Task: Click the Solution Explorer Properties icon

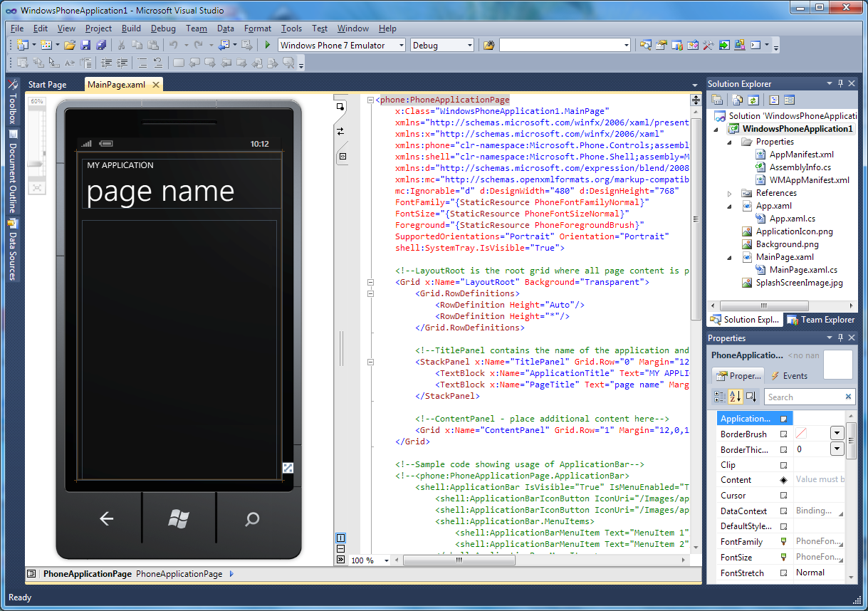Action: pos(718,100)
